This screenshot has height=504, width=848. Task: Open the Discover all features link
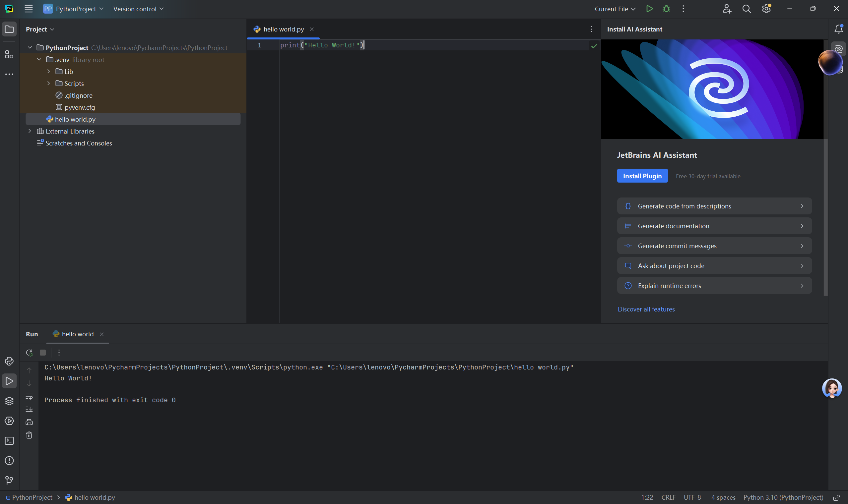[x=646, y=309]
